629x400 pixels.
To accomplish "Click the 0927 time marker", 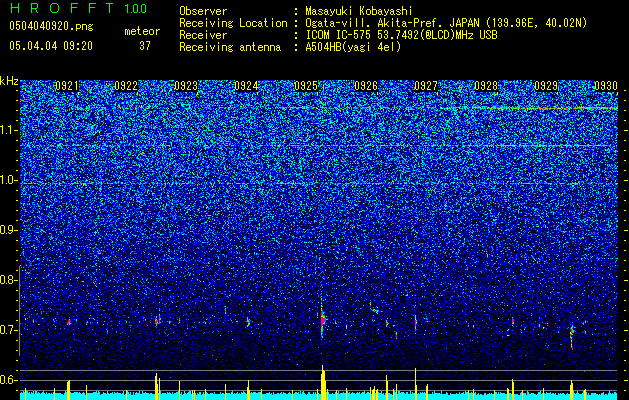I will click(x=426, y=86).
